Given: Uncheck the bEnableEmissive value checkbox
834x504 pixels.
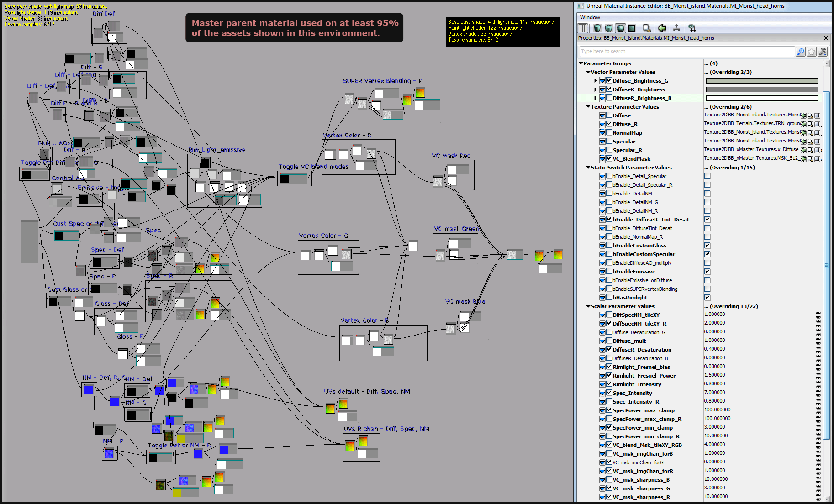Looking at the screenshot, I should (707, 272).
